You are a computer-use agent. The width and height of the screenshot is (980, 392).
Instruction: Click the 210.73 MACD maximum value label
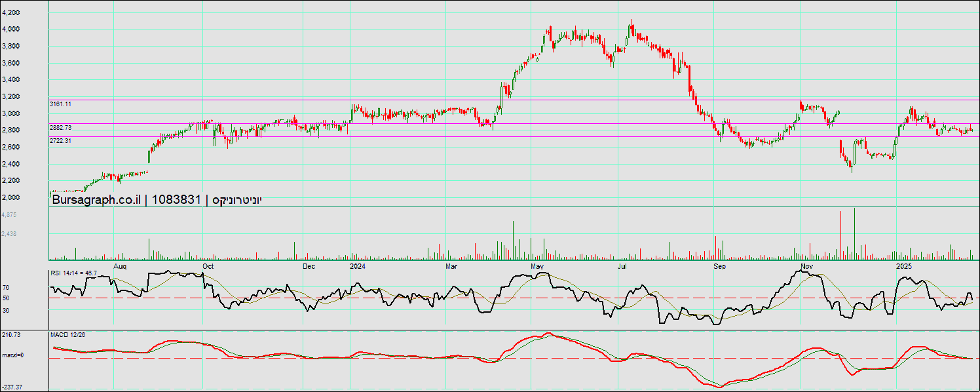click(x=11, y=335)
